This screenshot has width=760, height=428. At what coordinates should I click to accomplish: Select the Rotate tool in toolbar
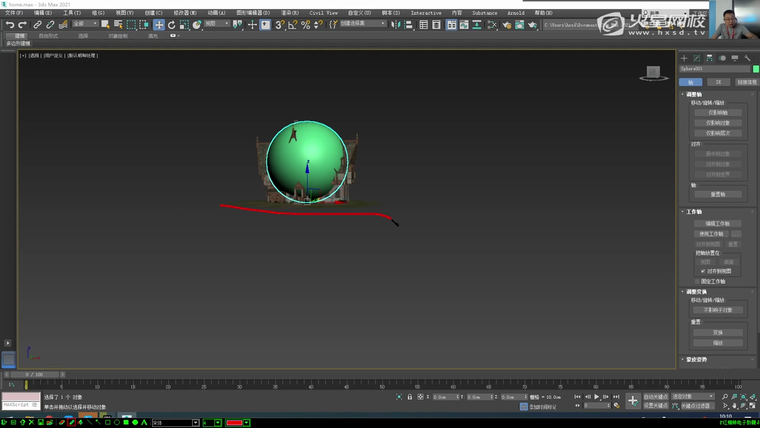(171, 24)
